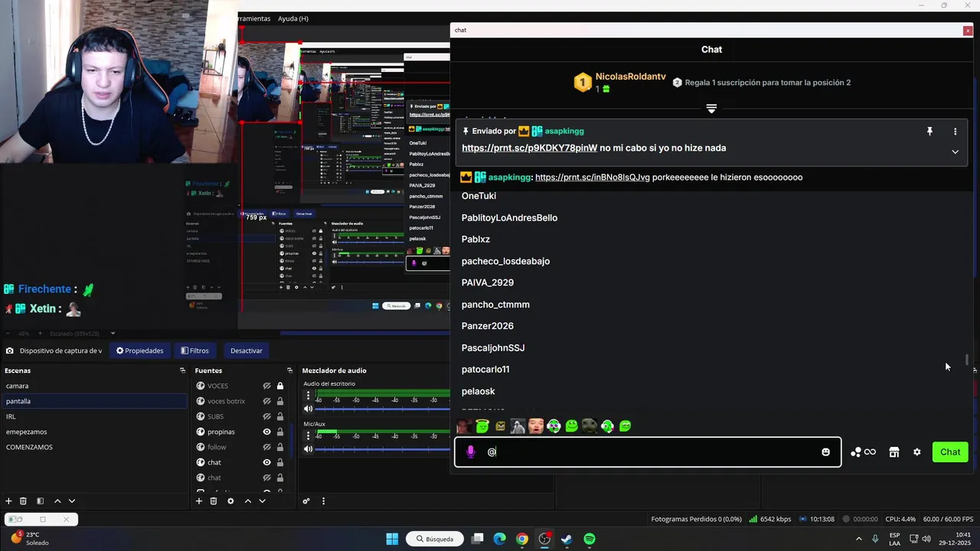Mute Audio del escritorio
Screen dimensions: 980x551
coord(309,409)
